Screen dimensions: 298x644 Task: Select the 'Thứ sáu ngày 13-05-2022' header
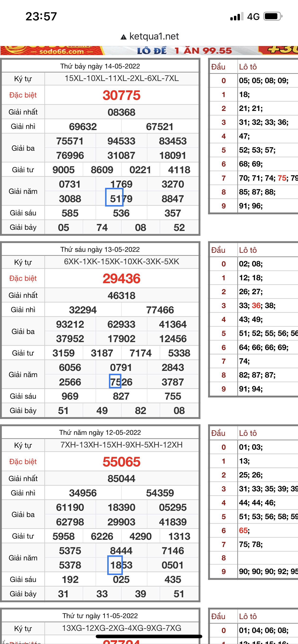(x=100, y=249)
